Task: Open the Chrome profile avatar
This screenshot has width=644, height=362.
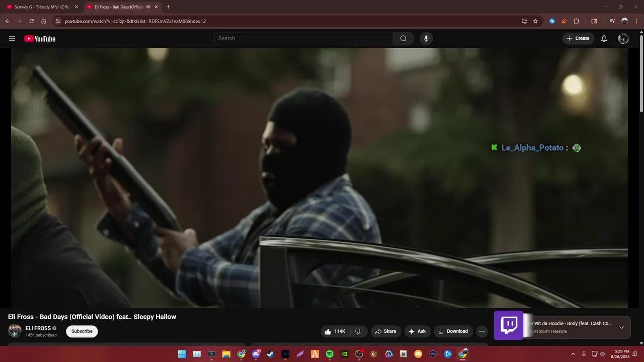Action: [624, 21]
